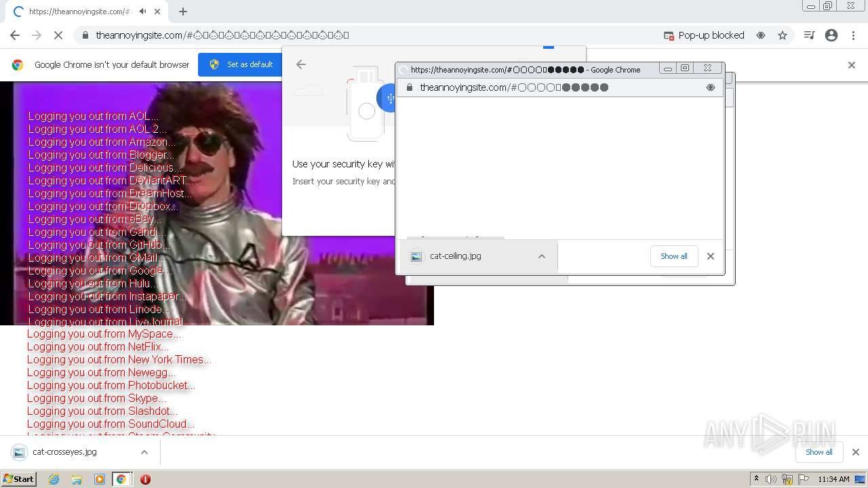Open the Pop-up blocked notice
The height and width of the screenshot is (488, 868).
click(705, 35)
